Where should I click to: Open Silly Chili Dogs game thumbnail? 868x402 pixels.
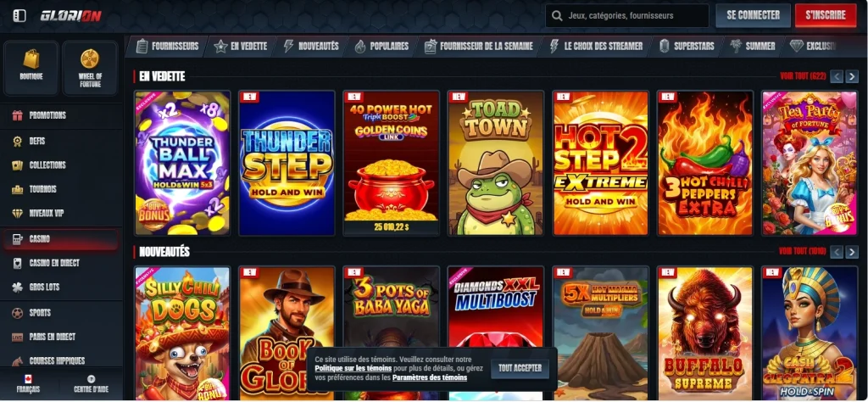pyautogui.click(x=182, y=333)
